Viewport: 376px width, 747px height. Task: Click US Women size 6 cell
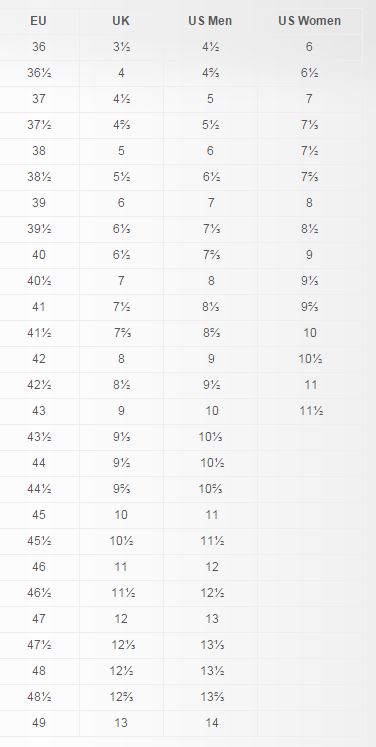(x=309, y=47)
